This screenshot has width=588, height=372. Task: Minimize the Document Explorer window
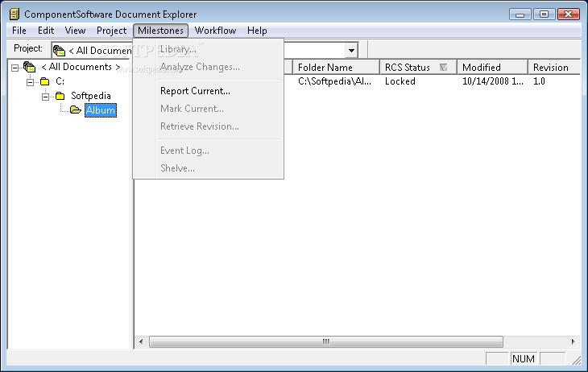tap(520, 14)
